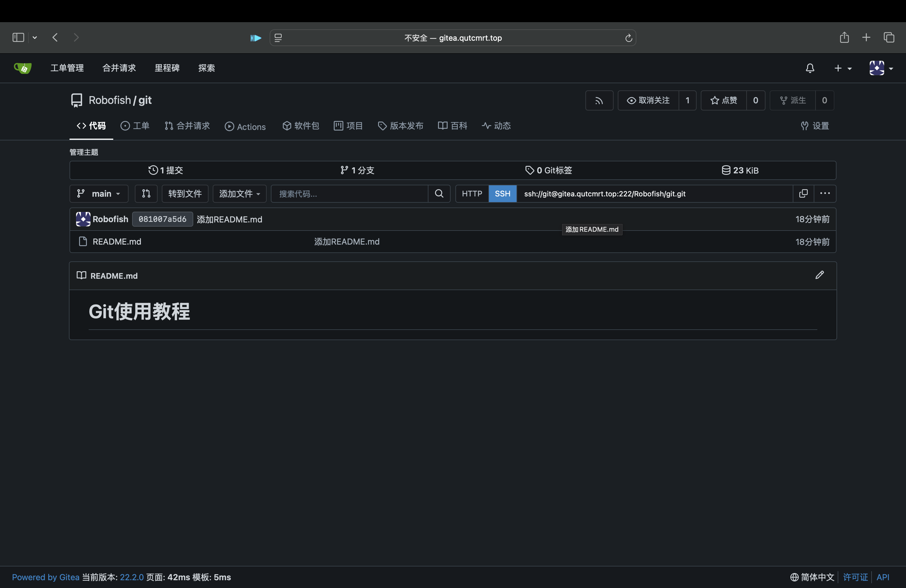Open 探索 in top navigation
The height and width of the screenshot is (588, 906).
pos(207,68)
